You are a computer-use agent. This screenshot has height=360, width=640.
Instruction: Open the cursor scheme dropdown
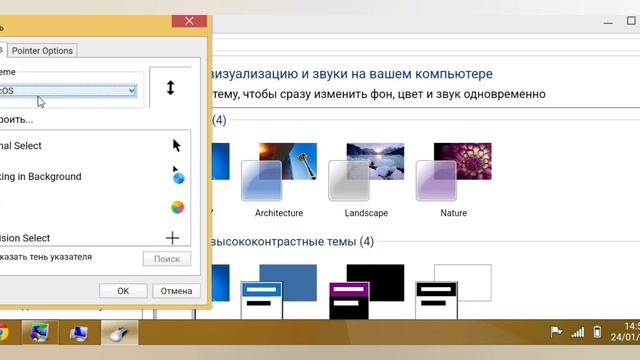point(68,91)
